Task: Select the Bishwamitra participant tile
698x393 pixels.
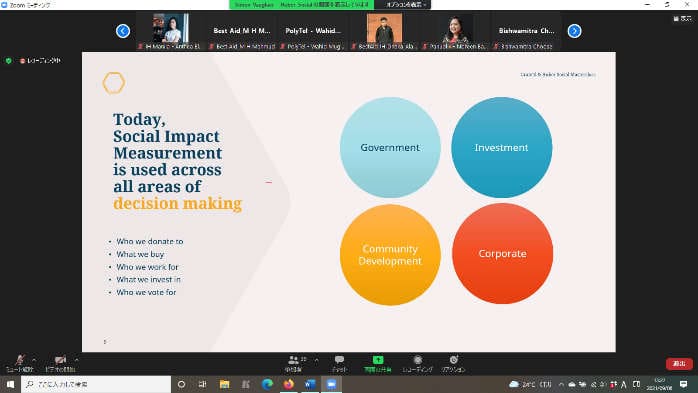Action: pyautogui.click(x=526, y=31)
